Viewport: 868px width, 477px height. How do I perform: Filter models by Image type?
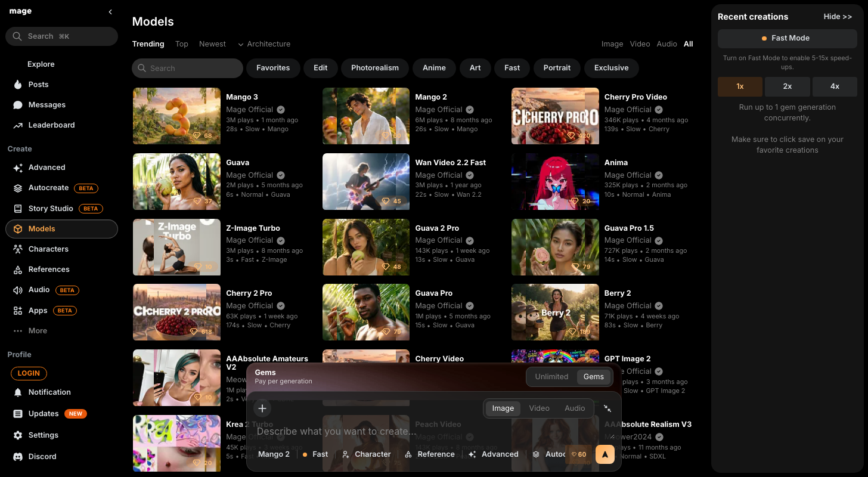[x=612, y=44]
